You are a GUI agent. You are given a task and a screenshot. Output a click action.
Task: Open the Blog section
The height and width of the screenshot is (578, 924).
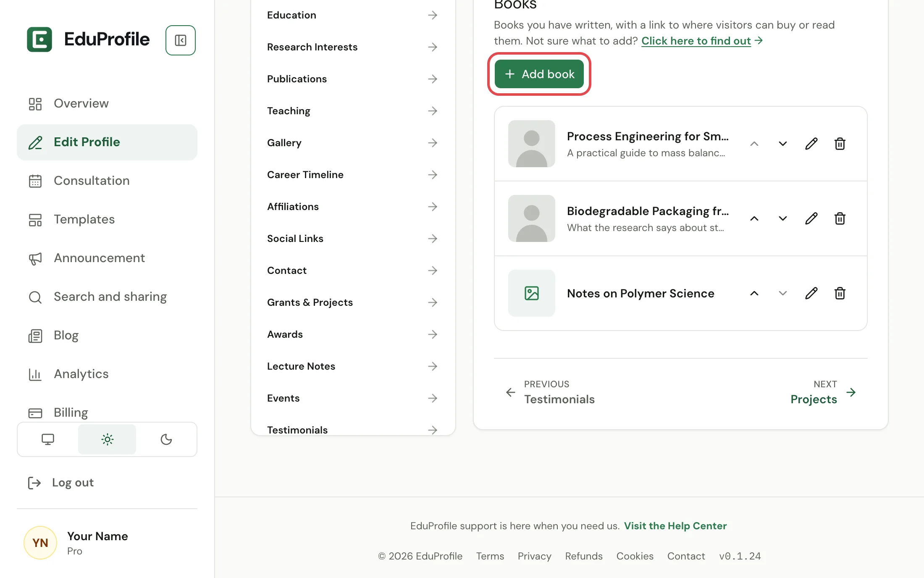pyautogui.click(x=107, y=335)
